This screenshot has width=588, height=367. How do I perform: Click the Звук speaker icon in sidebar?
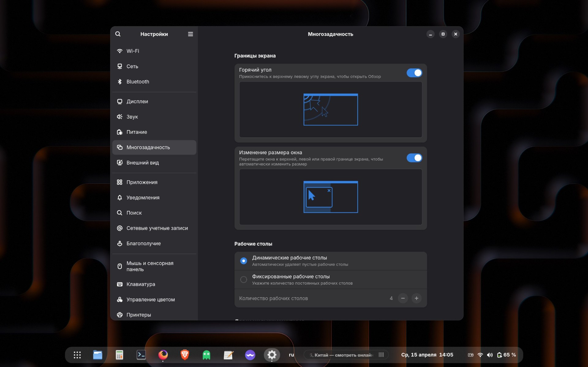click(x=120, y=117)
